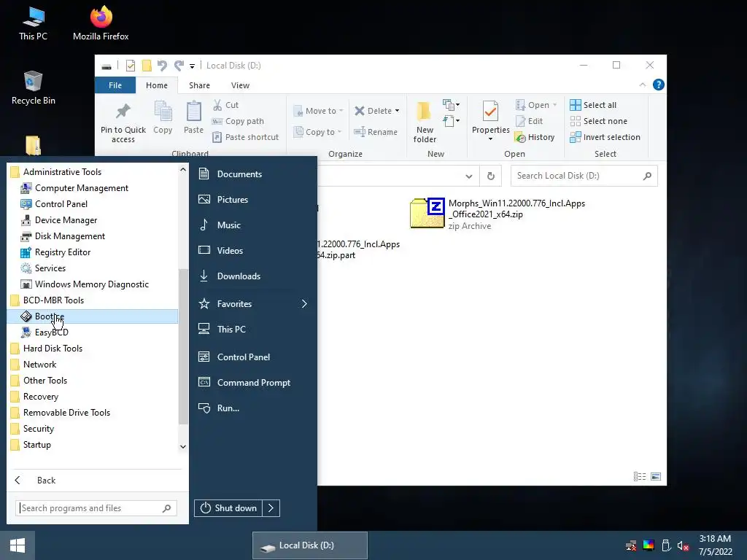Click Paste shortcut
The image size is (747, 560).
(245, 137)
